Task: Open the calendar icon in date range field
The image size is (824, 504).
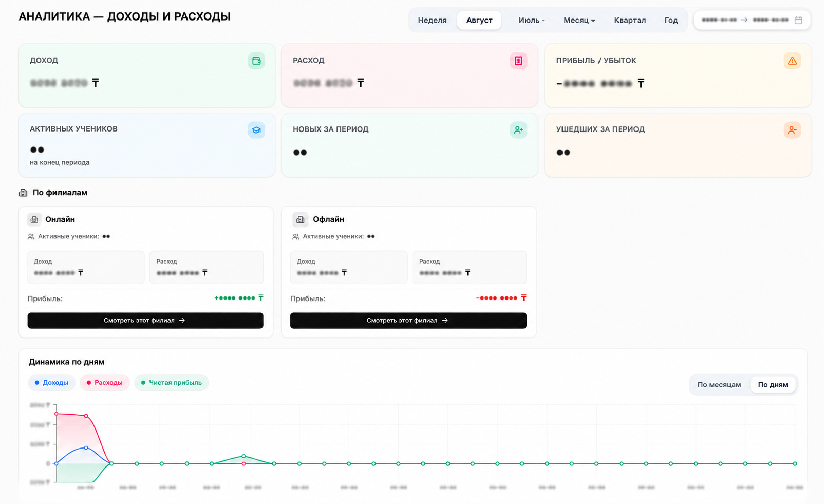Action: click(798, 20)
